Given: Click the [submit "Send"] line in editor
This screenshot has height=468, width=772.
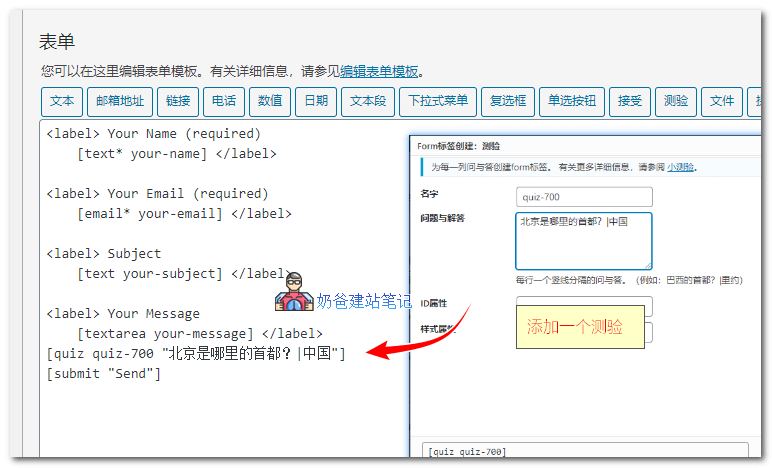Looking at the screenshot, I should (103, 374).
